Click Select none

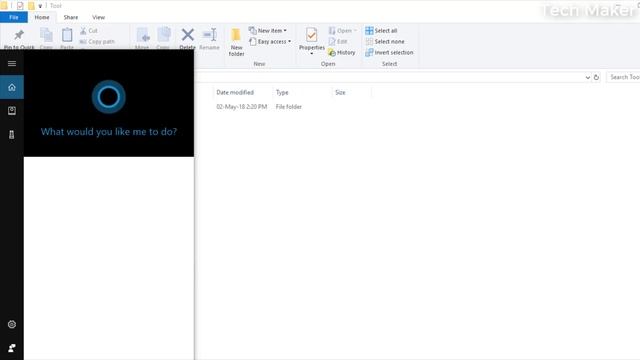pos(385,42)
